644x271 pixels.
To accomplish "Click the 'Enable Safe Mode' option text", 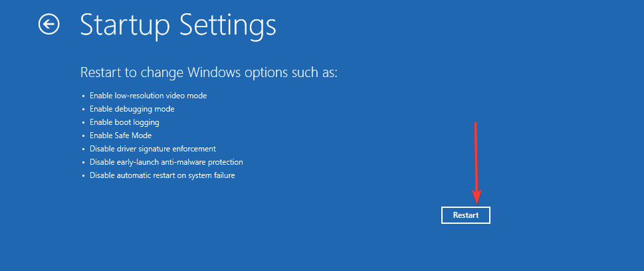I will point(121,135).
